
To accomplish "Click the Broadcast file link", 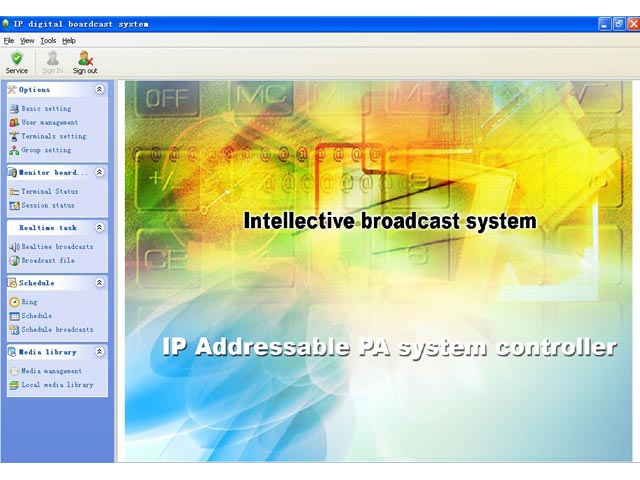I will tap(48, 260).
